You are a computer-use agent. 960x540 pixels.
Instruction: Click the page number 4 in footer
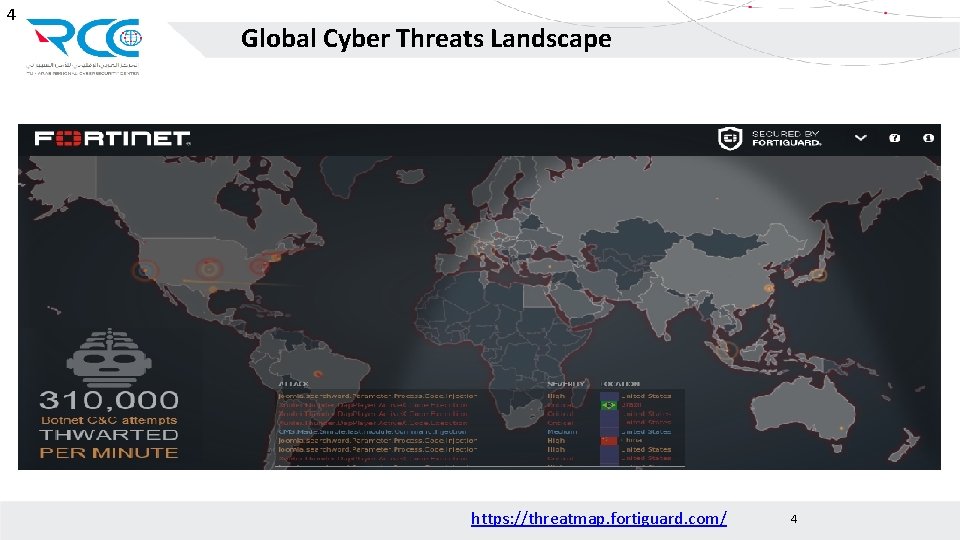(x=793, y=519)
